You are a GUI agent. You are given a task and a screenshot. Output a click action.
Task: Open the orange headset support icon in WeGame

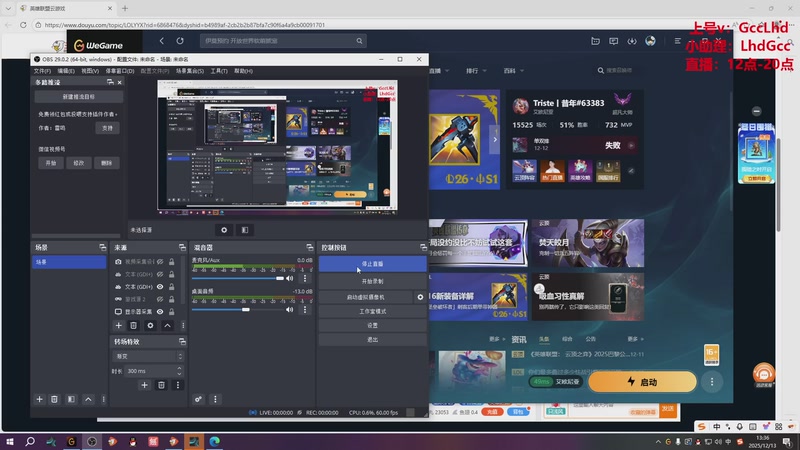[763, 375]
